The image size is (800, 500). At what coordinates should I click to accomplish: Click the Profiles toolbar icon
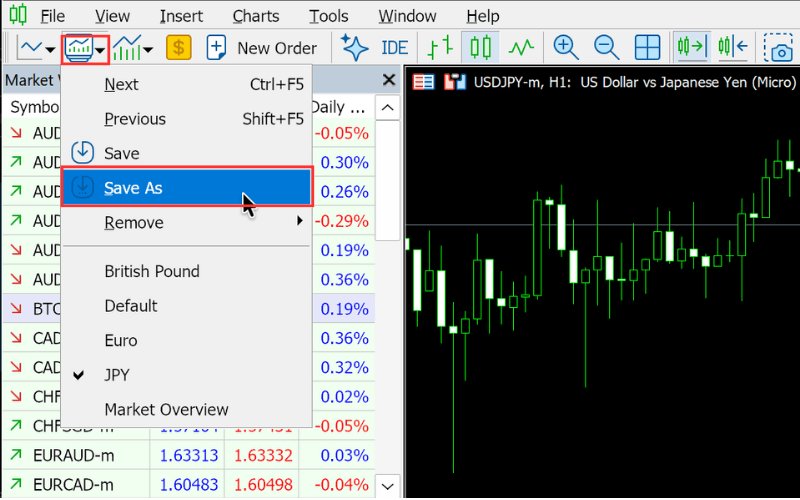pos(78,48)
